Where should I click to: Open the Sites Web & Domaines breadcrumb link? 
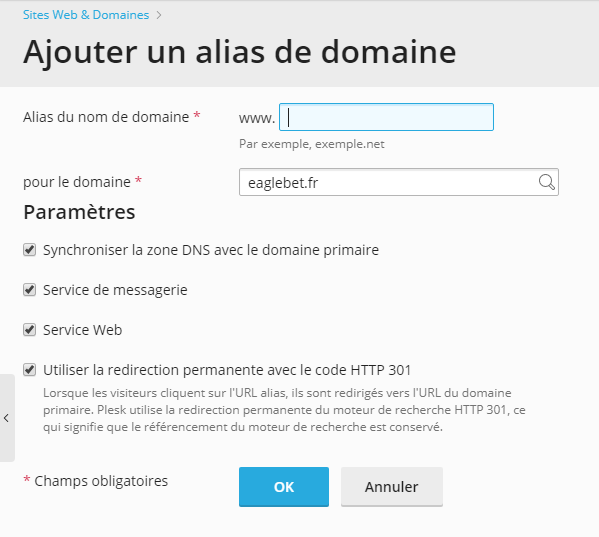click(x=86, y=15)
